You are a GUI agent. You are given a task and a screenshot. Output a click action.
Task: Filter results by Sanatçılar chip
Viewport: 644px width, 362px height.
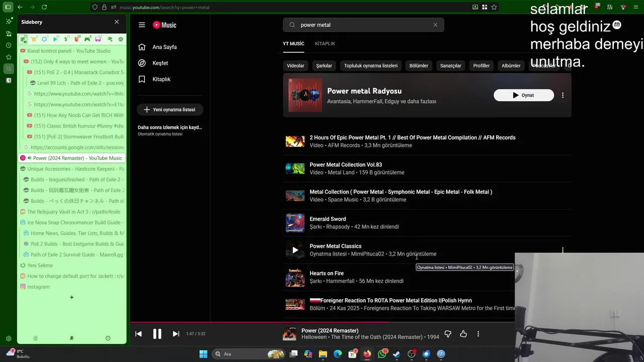451,65
